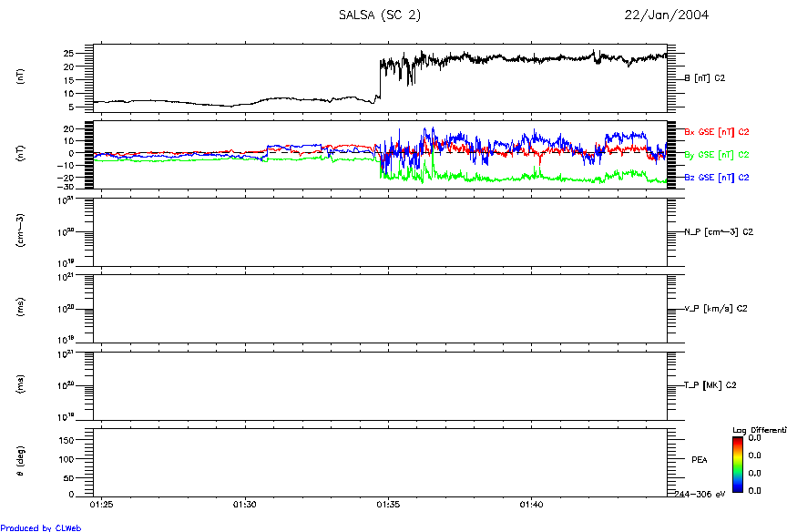This screenshot has width=787, height=532.
Task: Click the Bx/By/Bz GSE components plot
Action: pyautogui.click(x=380, y=155)
